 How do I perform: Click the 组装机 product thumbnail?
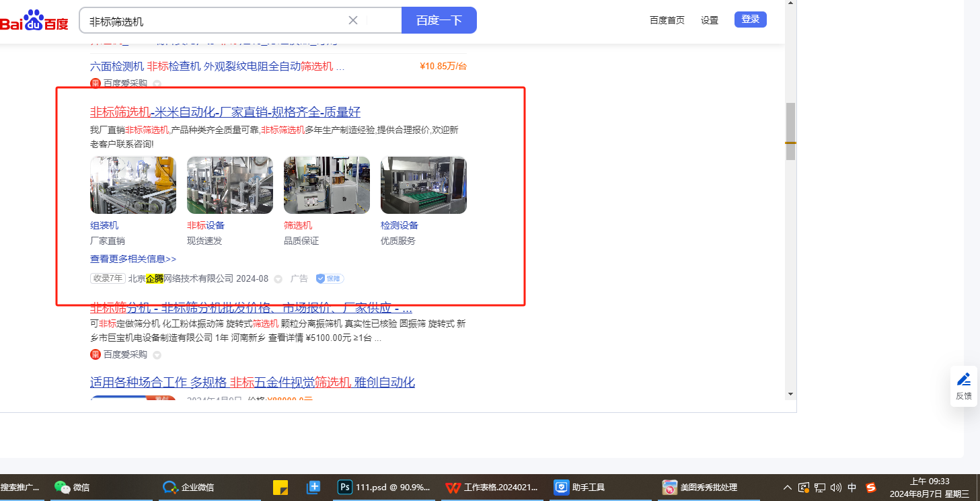[x=133, y=185]
